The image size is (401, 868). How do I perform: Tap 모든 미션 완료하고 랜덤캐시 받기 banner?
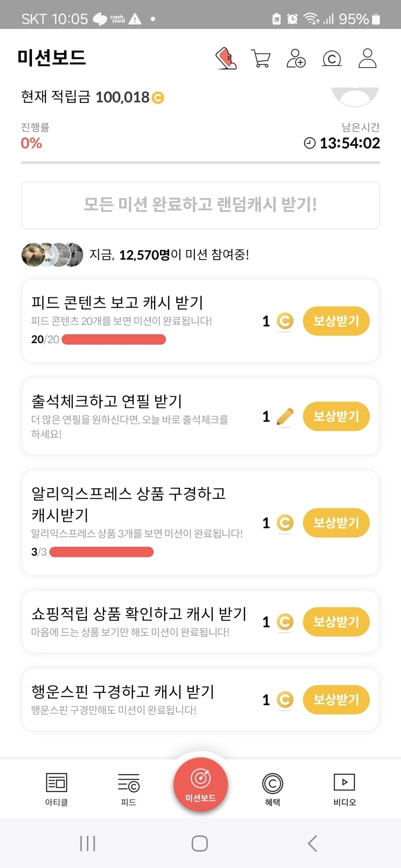[x=200, y=205]
